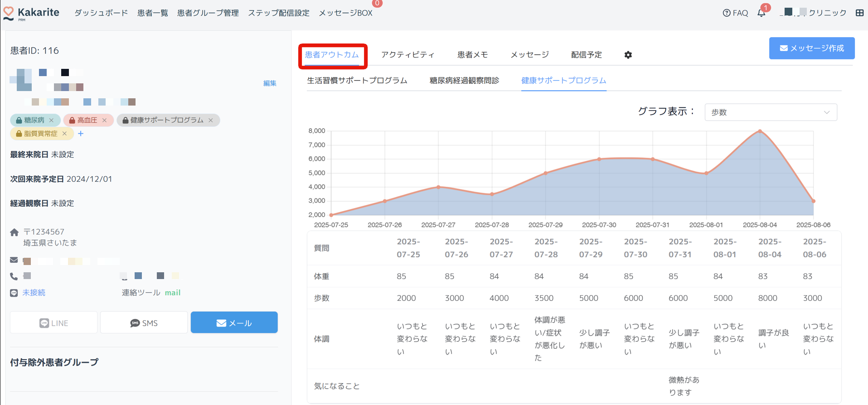Viewport: 868px width, 405px height.
Task: Open the settings gear beside 配信予定 tab
Action: point(628,55)
